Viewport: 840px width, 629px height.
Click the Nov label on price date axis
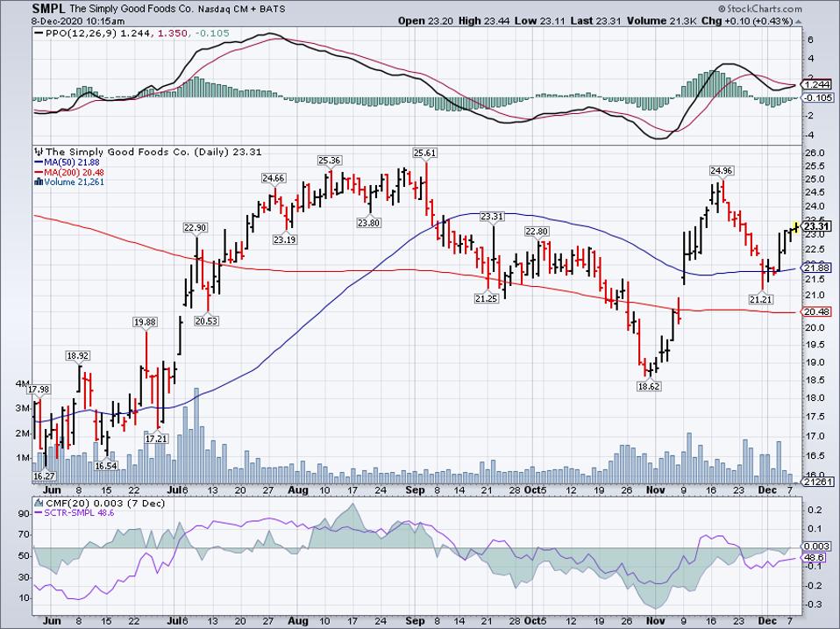tap(655, 490)
